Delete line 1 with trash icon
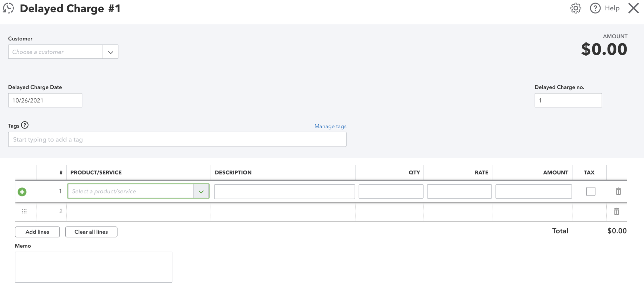The height and width of the screenshot is (289, 644). 618,191
